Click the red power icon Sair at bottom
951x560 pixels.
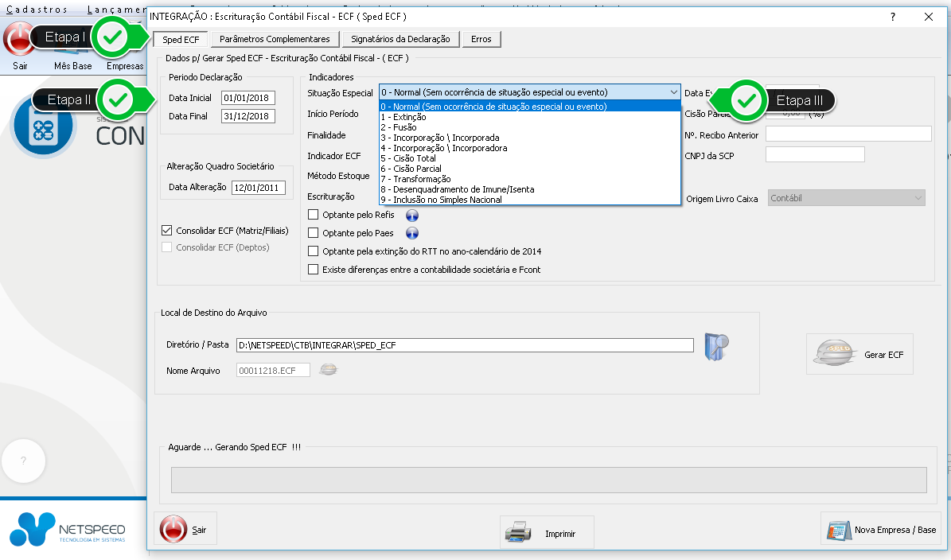click(173, 529)
